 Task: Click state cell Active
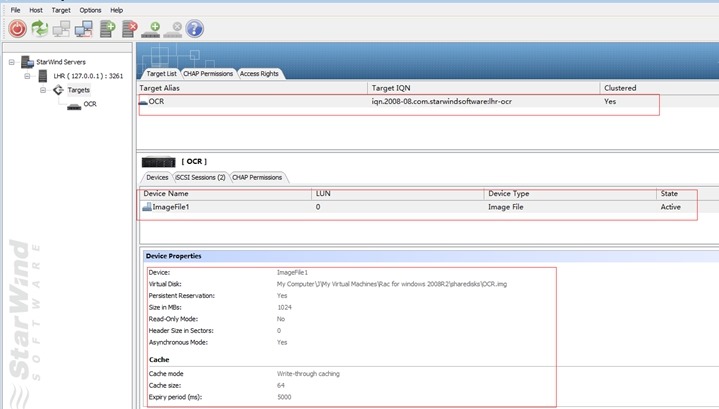[670, 207]
